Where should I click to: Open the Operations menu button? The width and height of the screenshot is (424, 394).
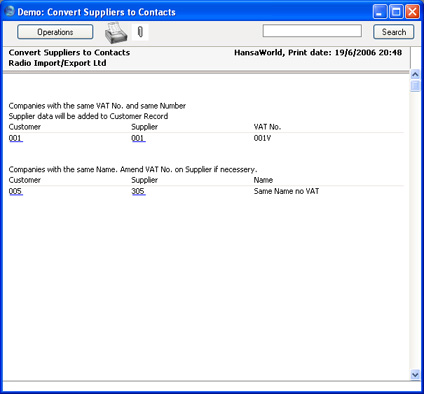coord(55,32)
